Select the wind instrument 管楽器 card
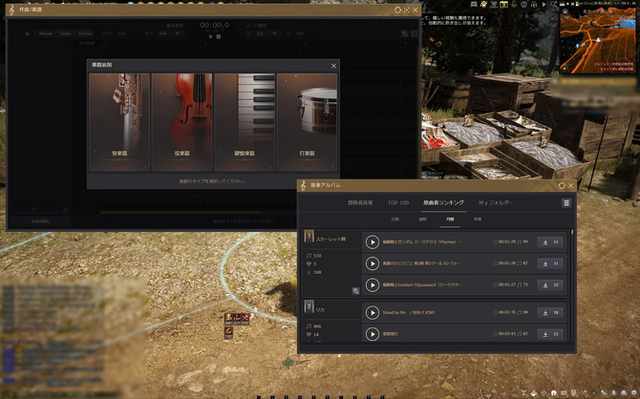Screen dimensions: 640x399 click(119, 122)
